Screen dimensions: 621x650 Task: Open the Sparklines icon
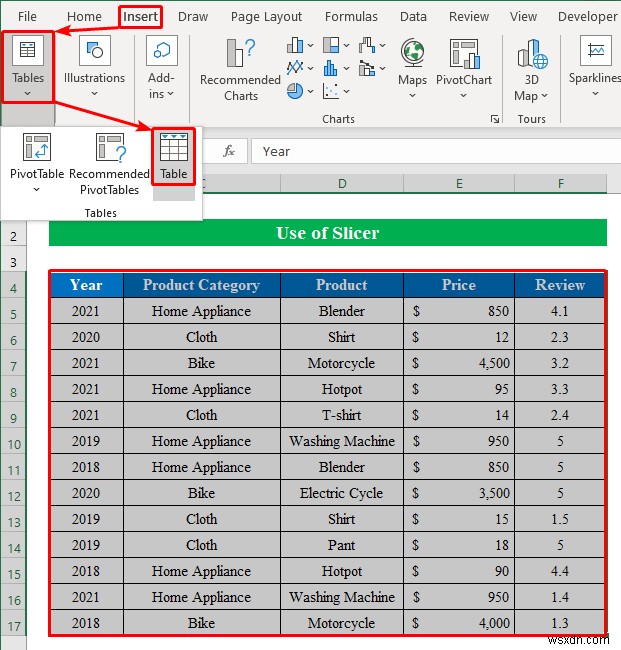pyautogui.click(x=596, y=51)
